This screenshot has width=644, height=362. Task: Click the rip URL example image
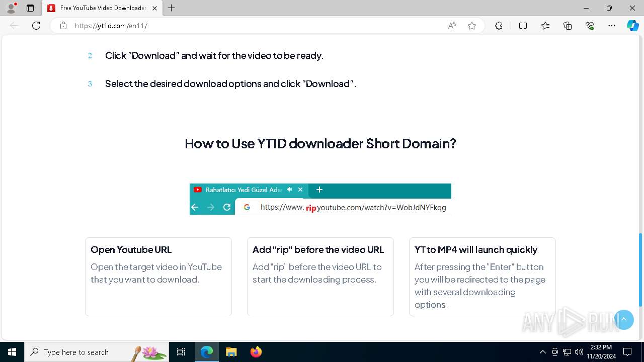click(320, 199)
